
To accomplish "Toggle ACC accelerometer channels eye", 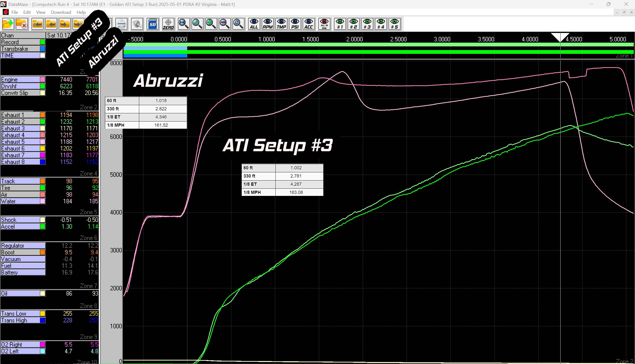I will click(x=308, y=24).
